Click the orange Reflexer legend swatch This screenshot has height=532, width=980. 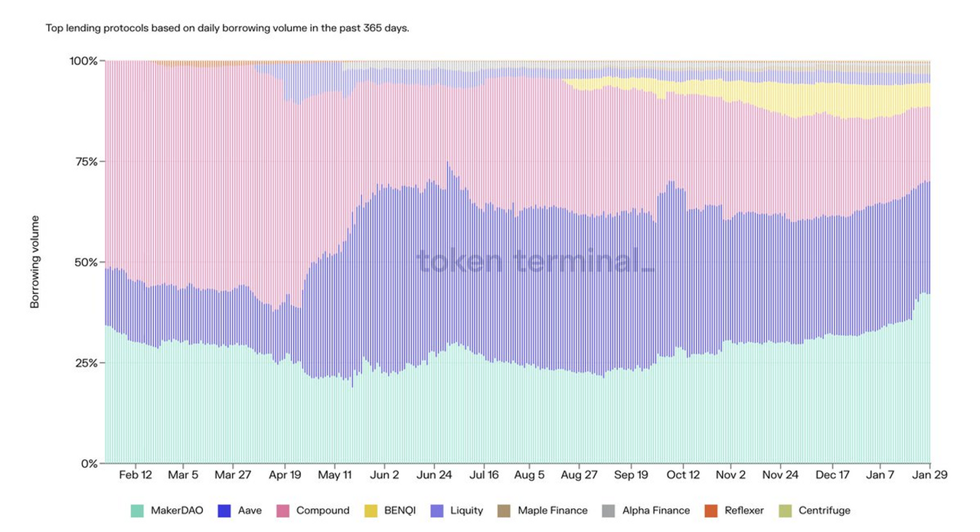pos(711,511)
